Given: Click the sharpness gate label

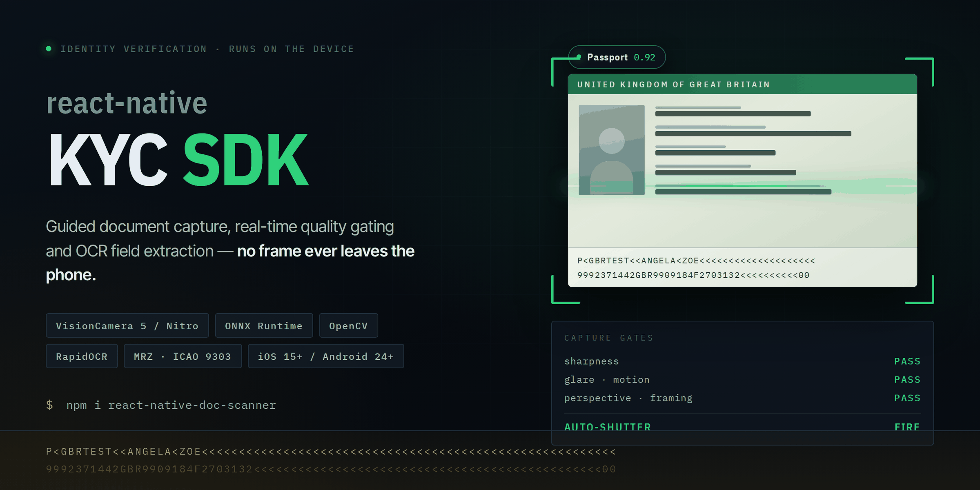Looking at the screenshot, I should pos(592,361).
